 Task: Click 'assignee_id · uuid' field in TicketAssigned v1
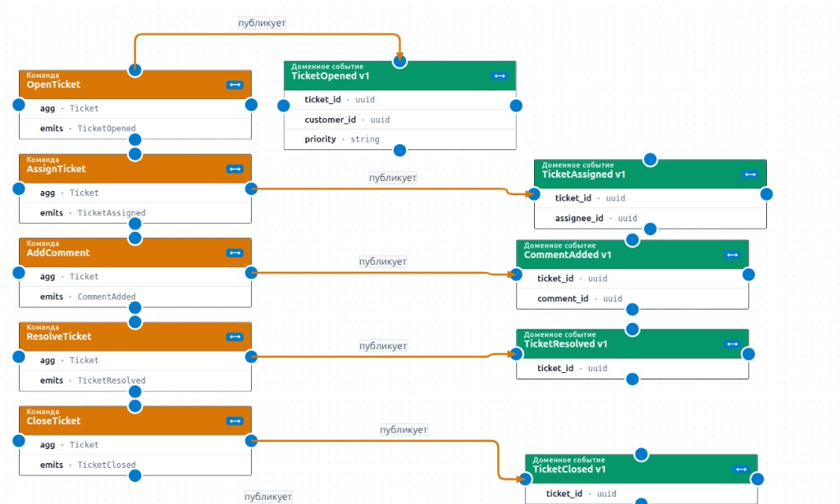651,218
